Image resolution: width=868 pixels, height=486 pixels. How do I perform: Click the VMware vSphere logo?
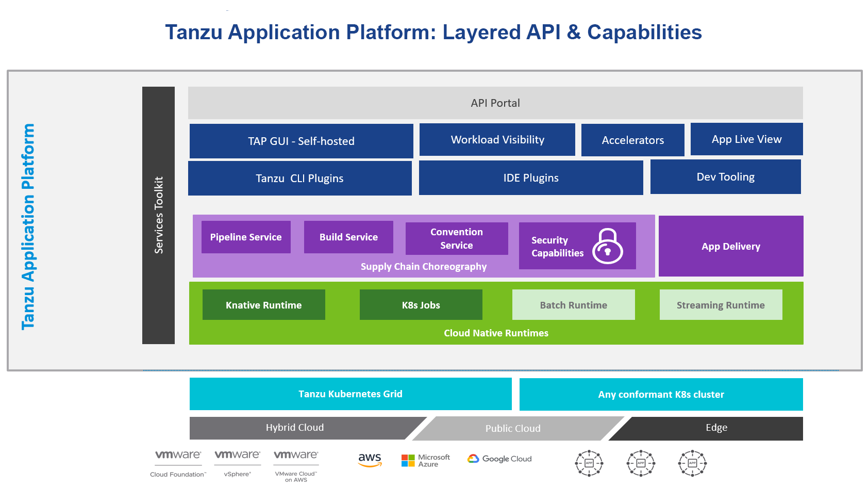(237, 463)
